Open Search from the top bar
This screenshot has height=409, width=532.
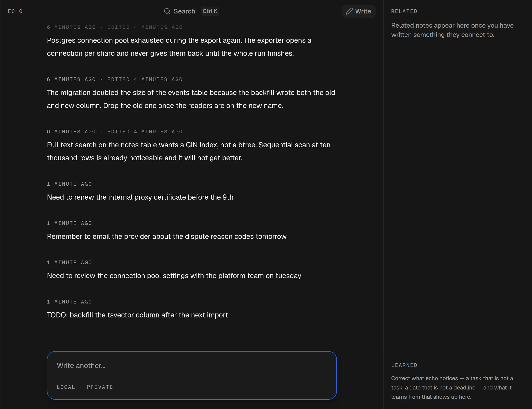pos(179,11)
